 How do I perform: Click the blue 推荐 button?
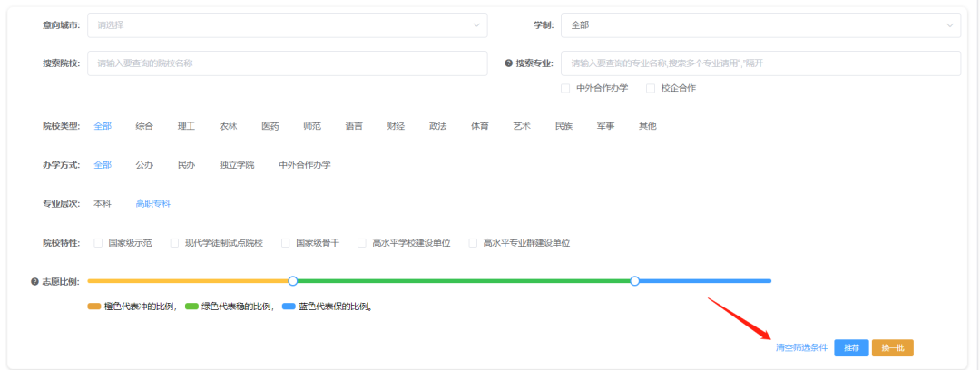tap(851, 347)
